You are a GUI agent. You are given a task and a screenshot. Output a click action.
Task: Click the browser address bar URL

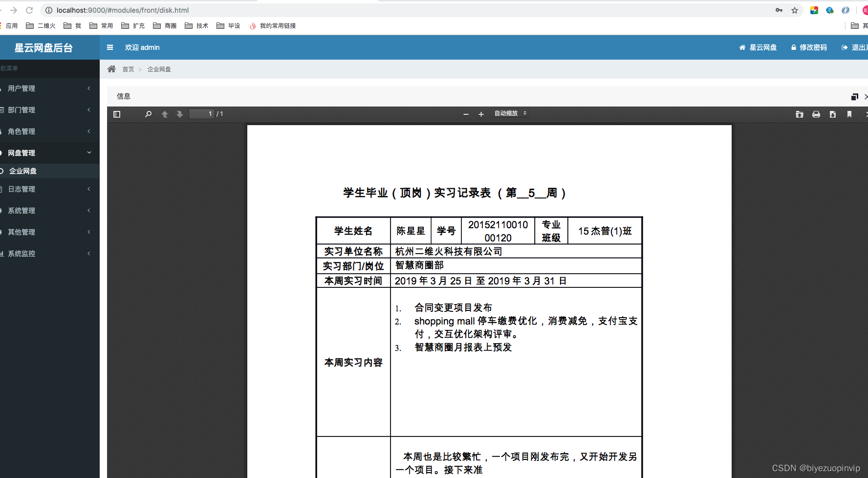(x=123, y=10)
